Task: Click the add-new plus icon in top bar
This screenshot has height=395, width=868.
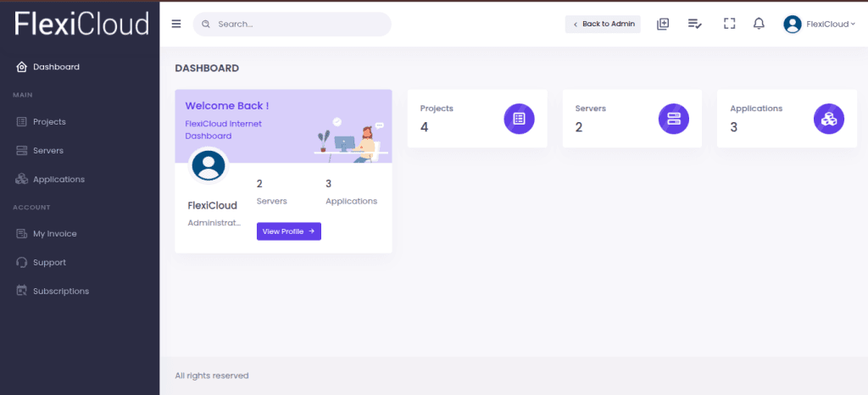Action: [663, 24]
